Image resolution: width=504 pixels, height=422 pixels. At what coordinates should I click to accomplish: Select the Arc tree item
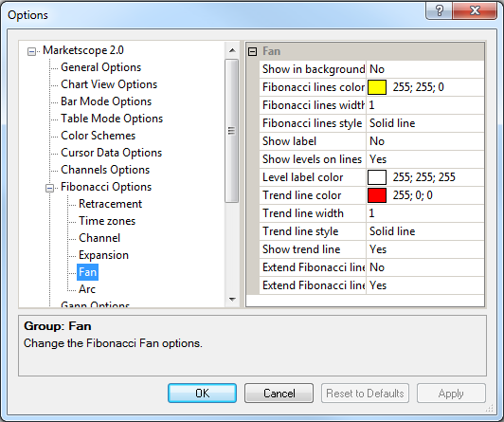(87, 289)
